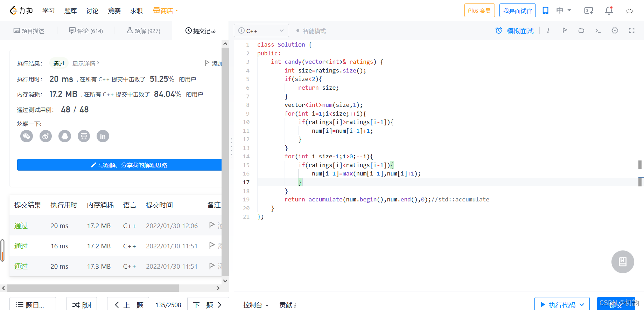Click the 提交时间 column header

(159, 205)
